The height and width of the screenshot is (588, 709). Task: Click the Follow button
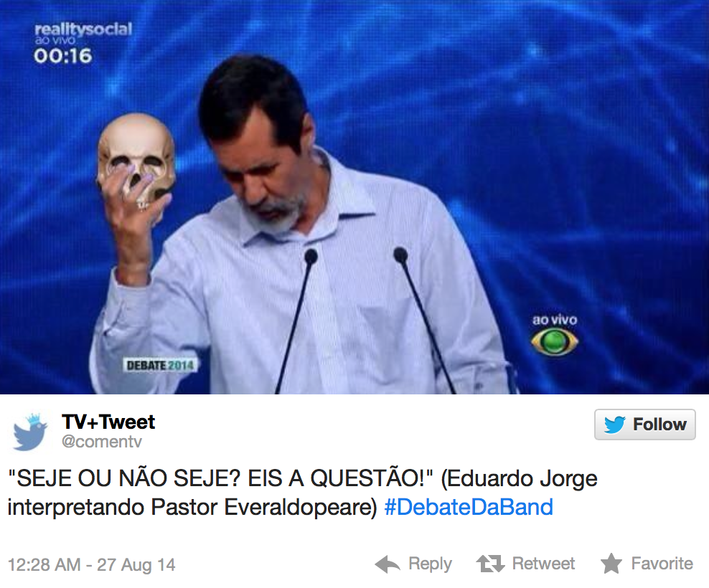tap(645, 425)
